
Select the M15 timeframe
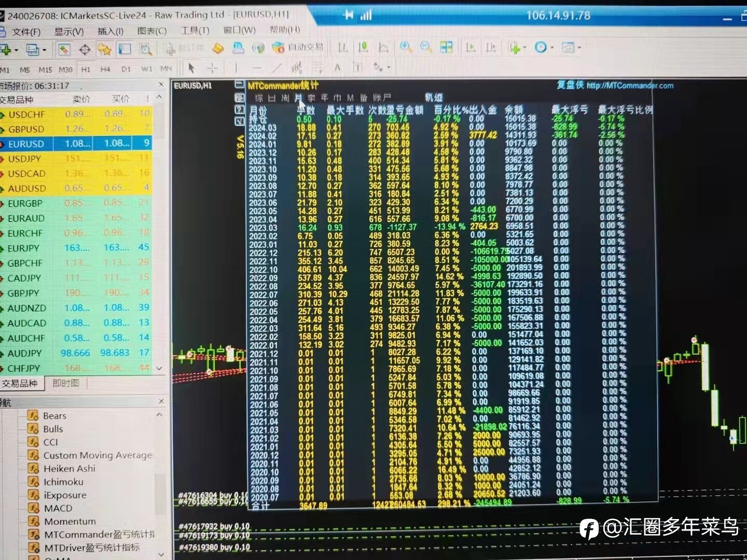click(x=45, y=69)
